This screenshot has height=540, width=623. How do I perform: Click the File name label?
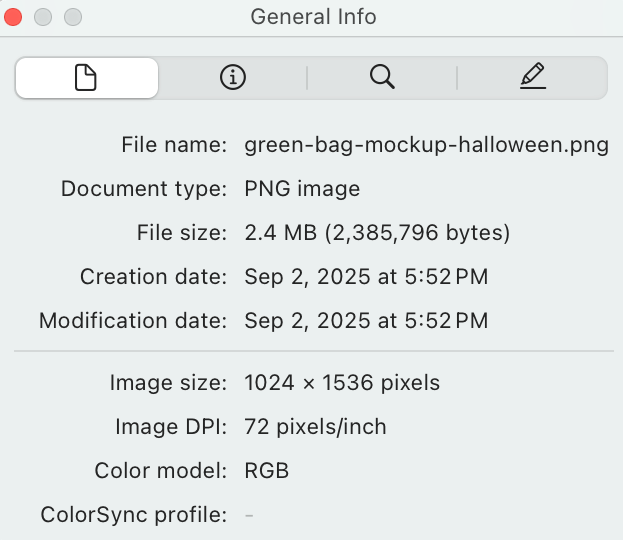tap(174, 145)
